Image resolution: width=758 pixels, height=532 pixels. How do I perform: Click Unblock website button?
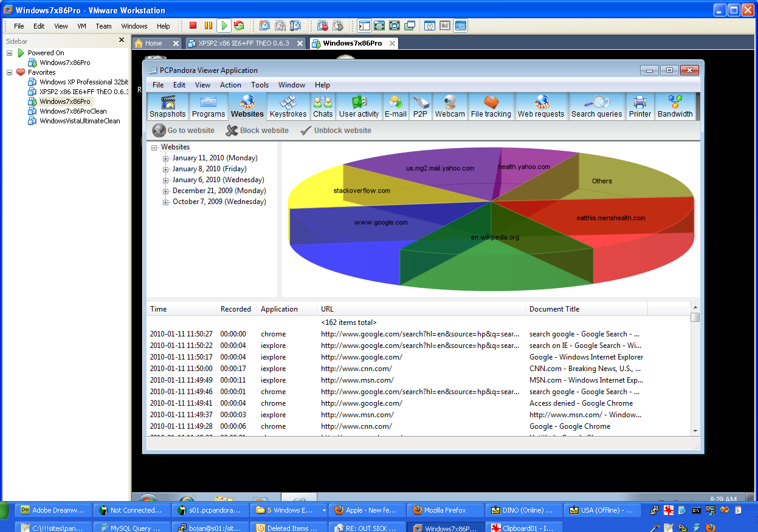(336, 131)
